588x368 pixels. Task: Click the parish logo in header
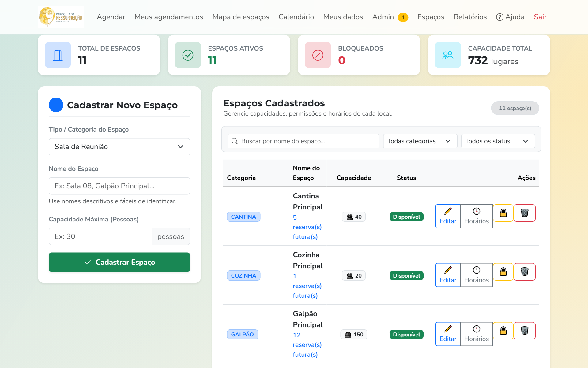(x=61, y=17)
